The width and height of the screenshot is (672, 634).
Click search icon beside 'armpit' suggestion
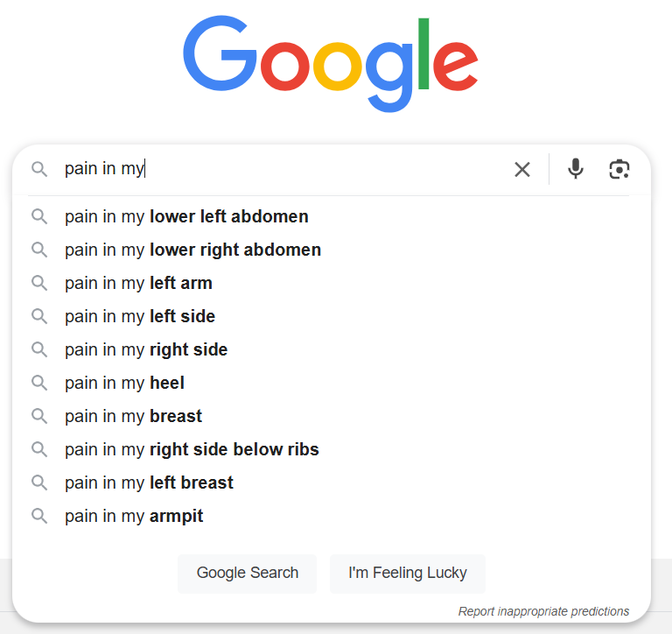pyautogui.click(x=39, y=516)
